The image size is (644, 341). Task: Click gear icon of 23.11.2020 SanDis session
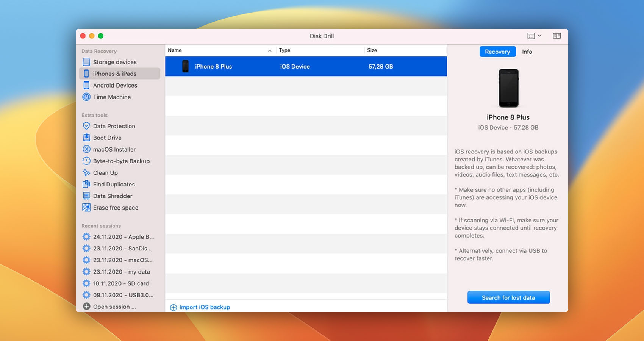86,249
